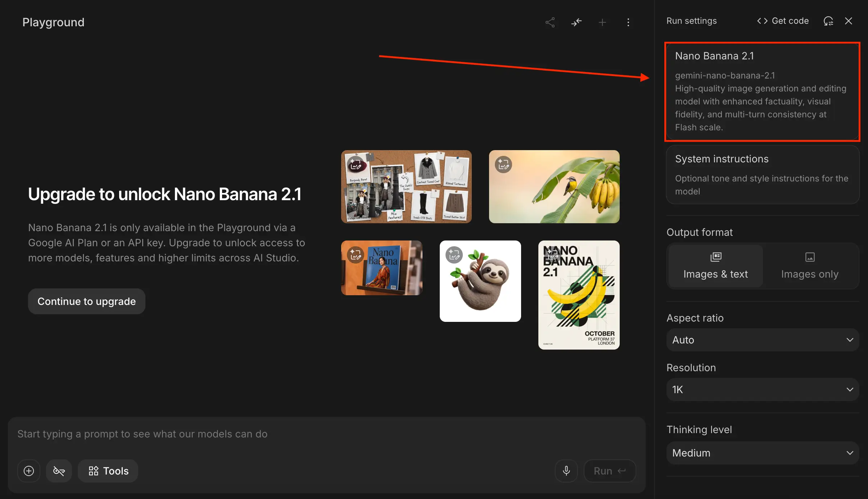Close the Run settings panel
The height and width of the screenshot is (499, 868).
pyautogui.click(x=849, y=21)
